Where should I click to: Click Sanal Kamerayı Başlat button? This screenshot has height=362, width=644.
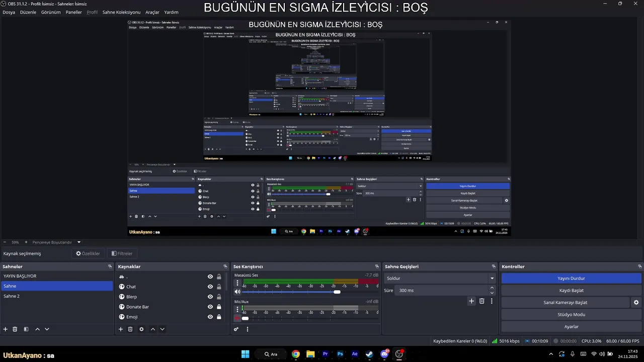[x=566, y=303]
